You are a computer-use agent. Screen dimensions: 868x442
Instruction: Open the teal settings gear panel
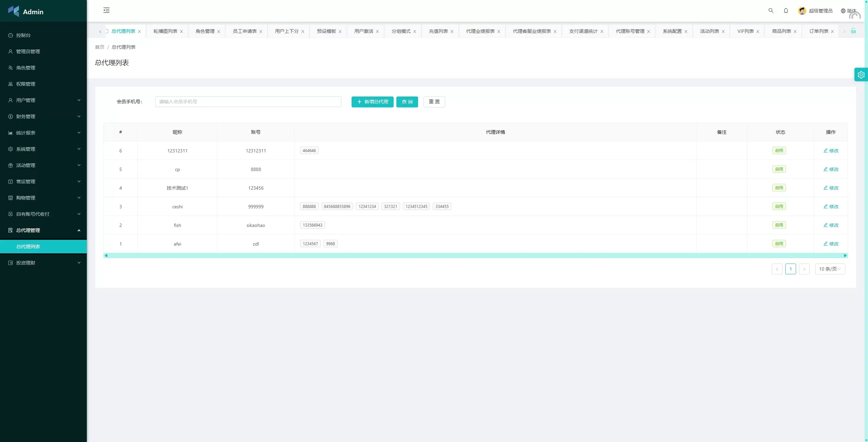tap(861, 75)
